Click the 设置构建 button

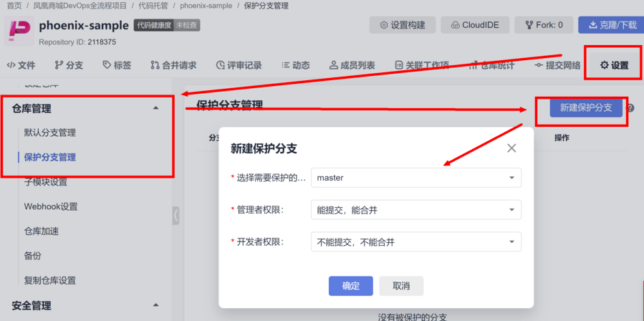point(403,25)
